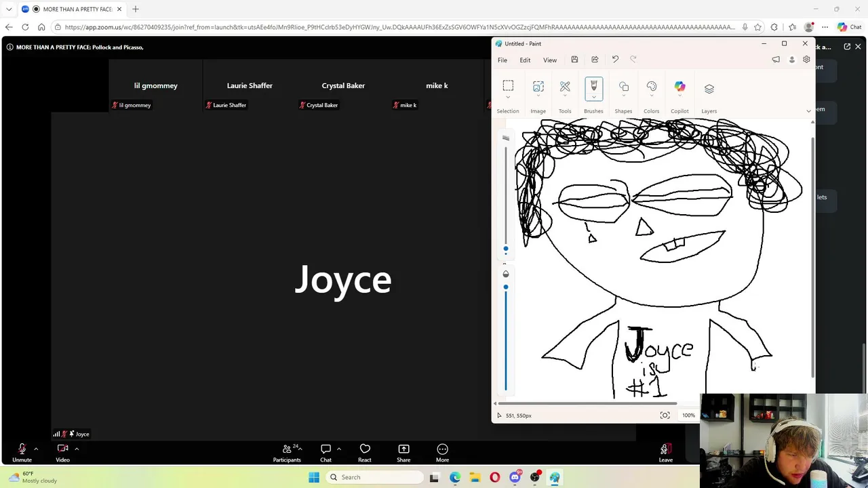Expand the Selection dropdown in Paint
The height and width of the screenshot is (488, 868).
pos(508,98)
